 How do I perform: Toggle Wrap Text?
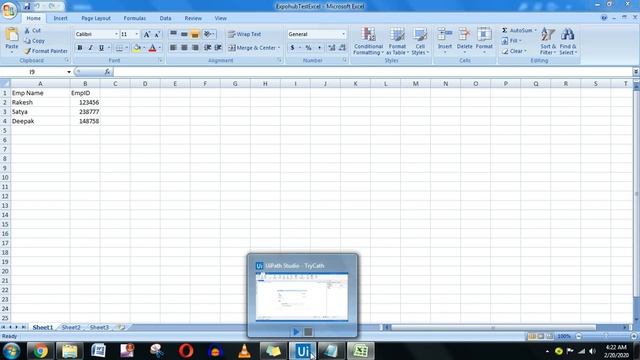click(x=244, y=34)
